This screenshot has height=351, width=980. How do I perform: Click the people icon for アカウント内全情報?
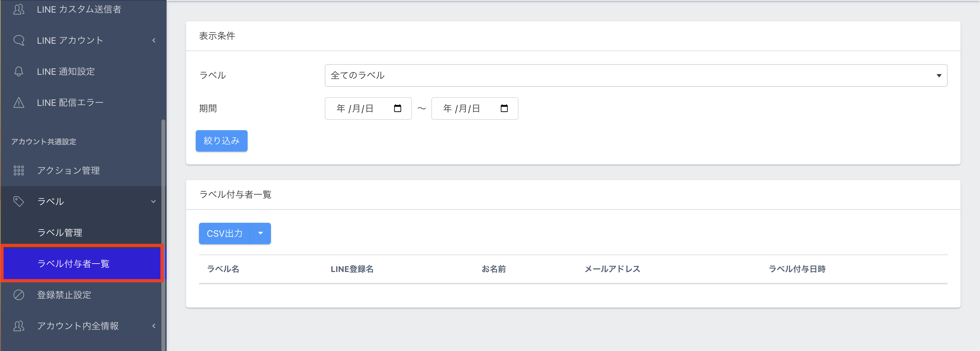pos(19,326)
